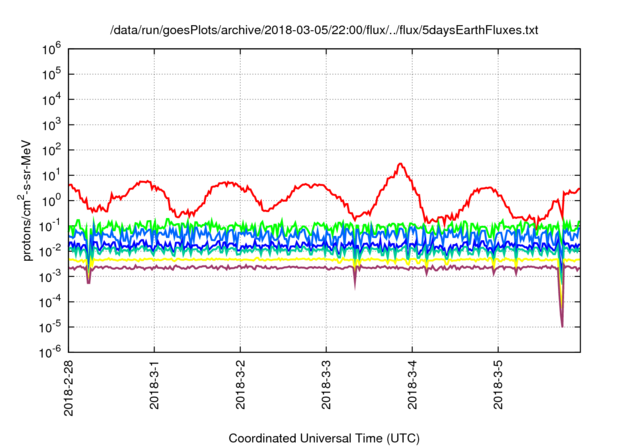This screenshot has height=448, width=640.
Task: Click the y-axis label 10^-3
Action: 52,277
